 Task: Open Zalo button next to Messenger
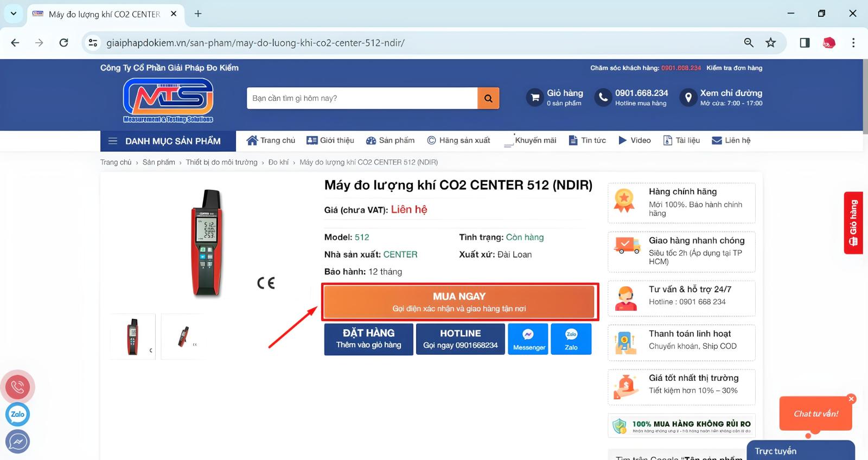(x=571, y=340)
